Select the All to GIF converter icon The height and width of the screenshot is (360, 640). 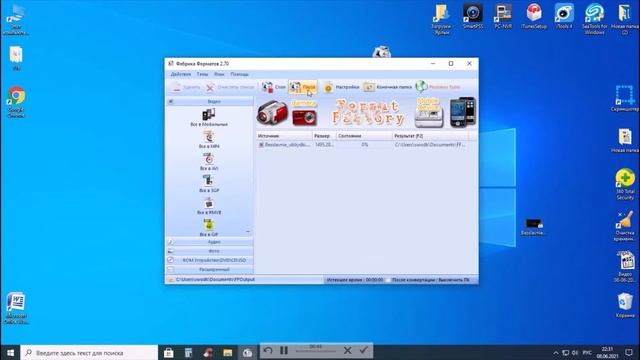point(209,227)
